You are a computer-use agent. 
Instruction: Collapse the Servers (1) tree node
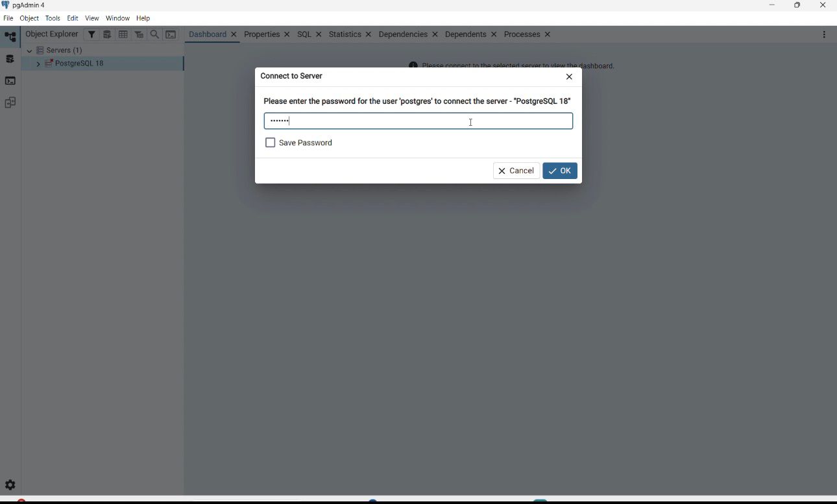29,51
